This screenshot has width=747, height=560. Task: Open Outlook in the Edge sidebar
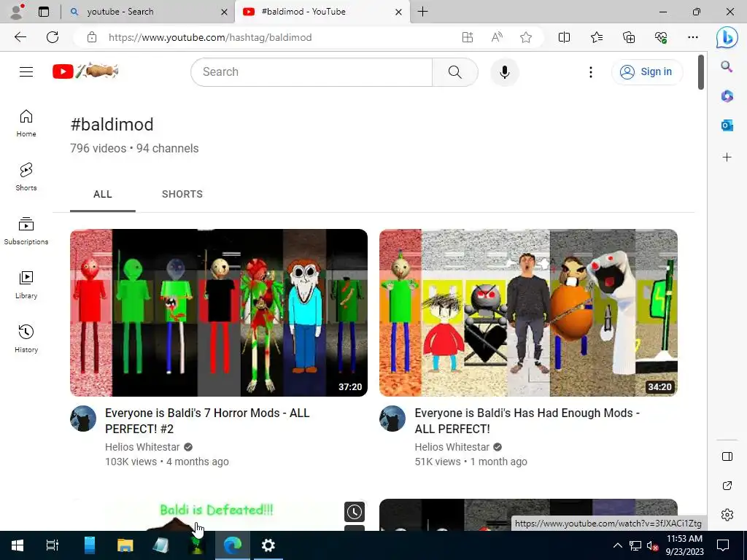coord(727,125)
